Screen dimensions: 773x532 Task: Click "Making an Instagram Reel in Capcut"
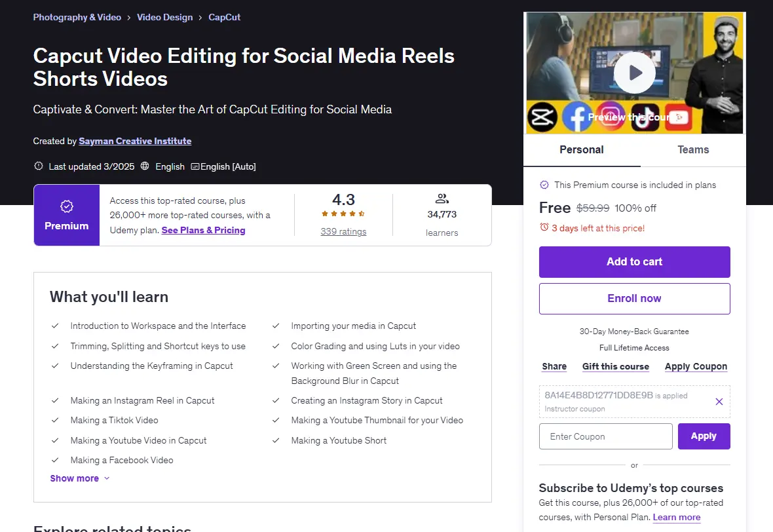pos(142,400)
